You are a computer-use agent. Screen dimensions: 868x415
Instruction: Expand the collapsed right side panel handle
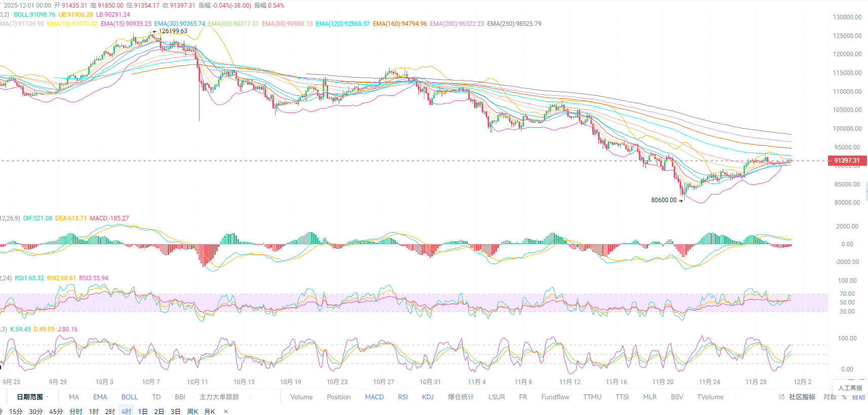point(866,192)
